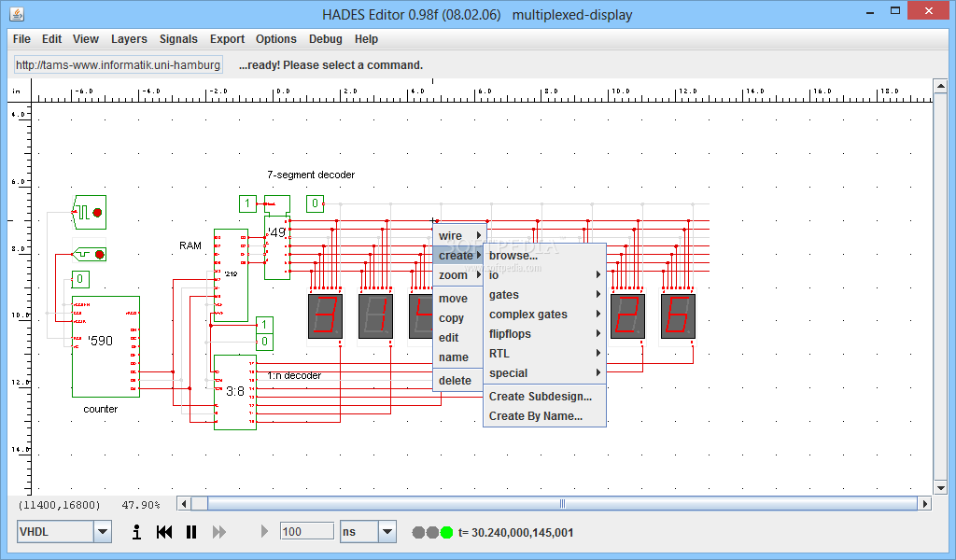
Task: Toggle the 0 input above '590 counter
Action: click(x=80, y=280)
